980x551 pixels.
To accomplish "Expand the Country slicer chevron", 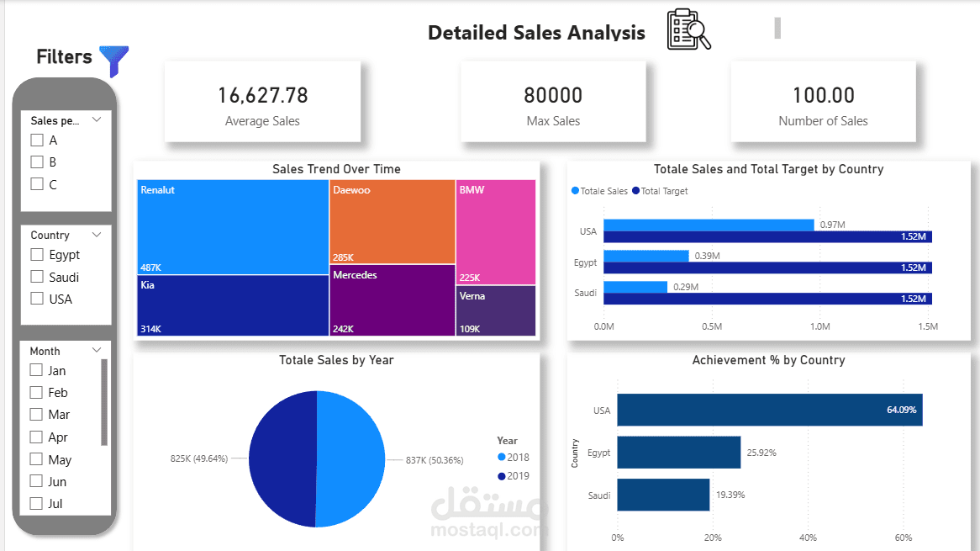I will pos(96,235).
